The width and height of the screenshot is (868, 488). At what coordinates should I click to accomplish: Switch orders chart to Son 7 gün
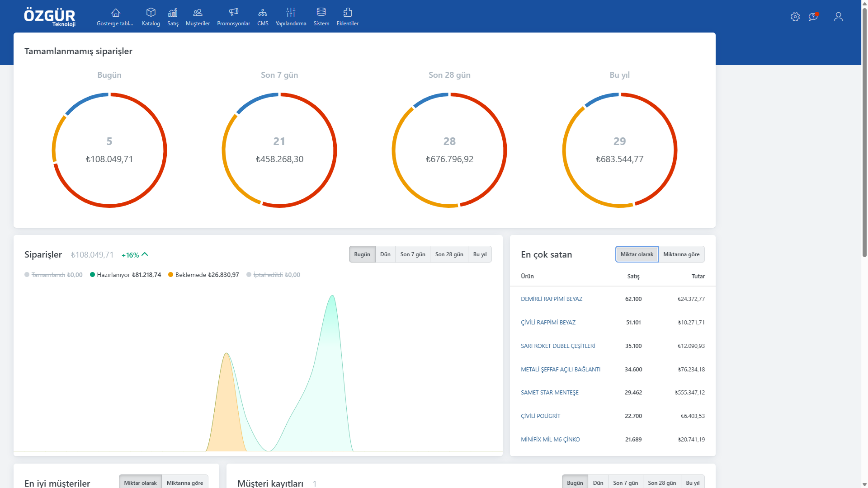tap(412, 254)
